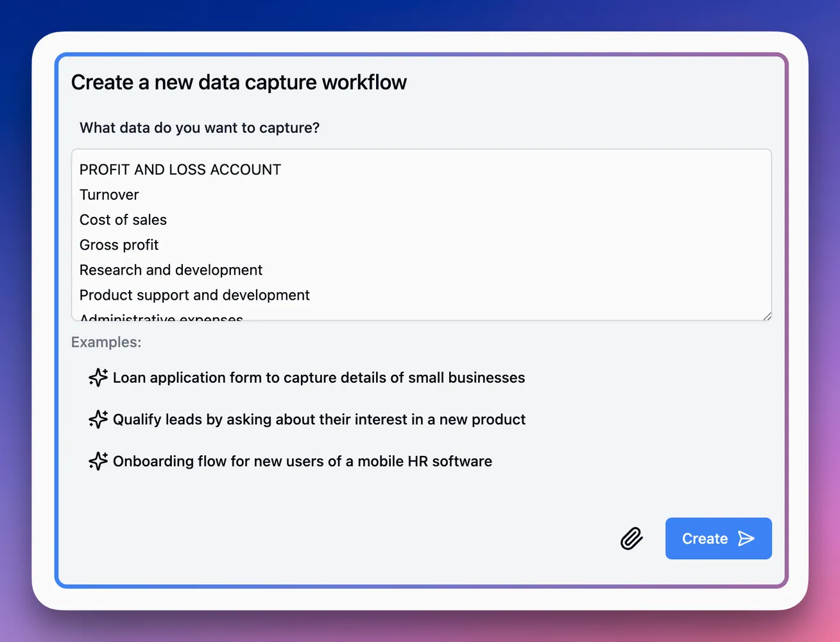Click the Gross profit line in the textarea

click(119, 245)
